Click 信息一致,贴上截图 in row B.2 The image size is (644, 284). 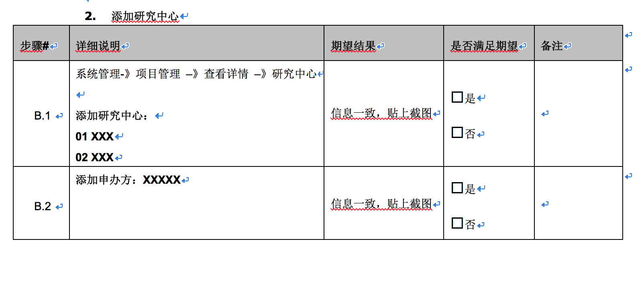pyautogui.click(x=381, y=204)
